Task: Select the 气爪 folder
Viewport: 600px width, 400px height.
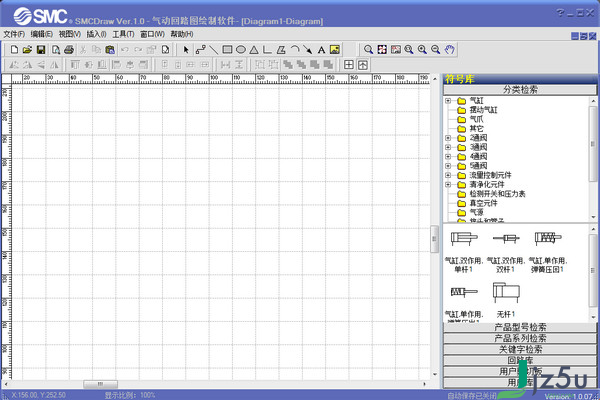Action: [471, 119]
